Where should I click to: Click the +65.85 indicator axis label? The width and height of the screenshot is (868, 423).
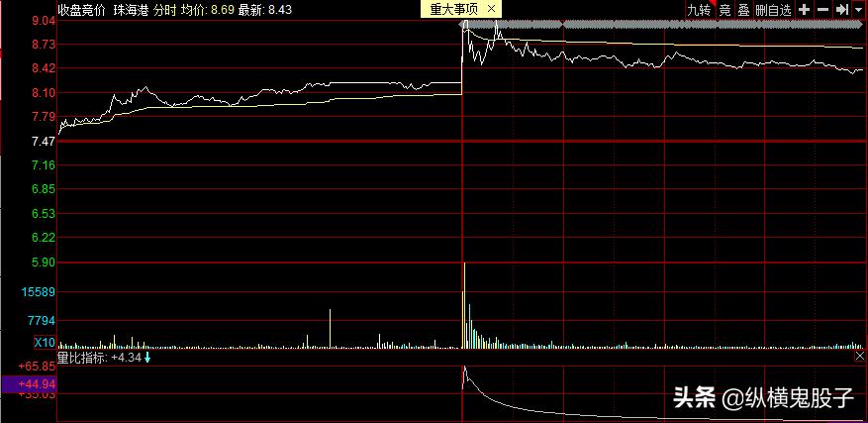(37, 366)
